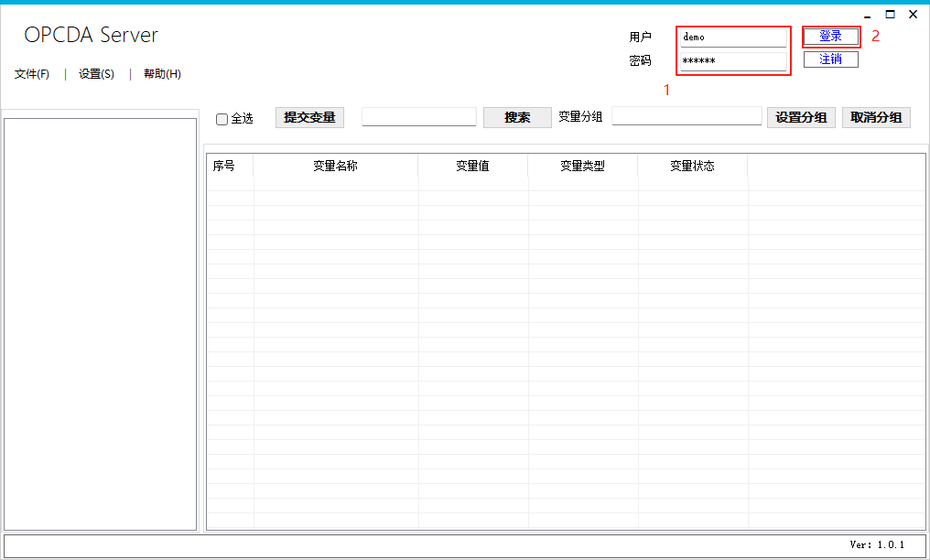The width and height of the screenshot is (930, 560).
Task: Sort by 变量名称 column header
Action: pos(335,166)
